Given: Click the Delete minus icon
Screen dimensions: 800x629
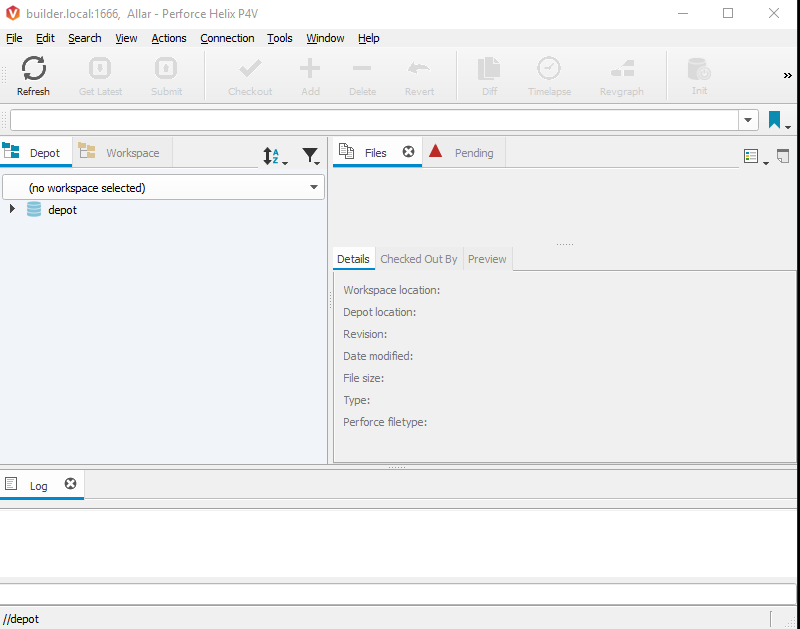Looking at the screenshot, I should [362, 68].
